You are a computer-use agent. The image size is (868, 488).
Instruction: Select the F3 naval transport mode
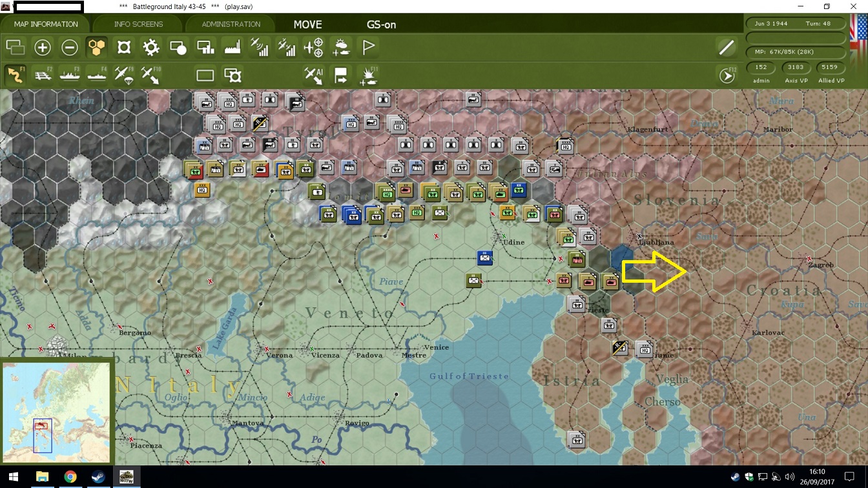[x=70, y=75]
